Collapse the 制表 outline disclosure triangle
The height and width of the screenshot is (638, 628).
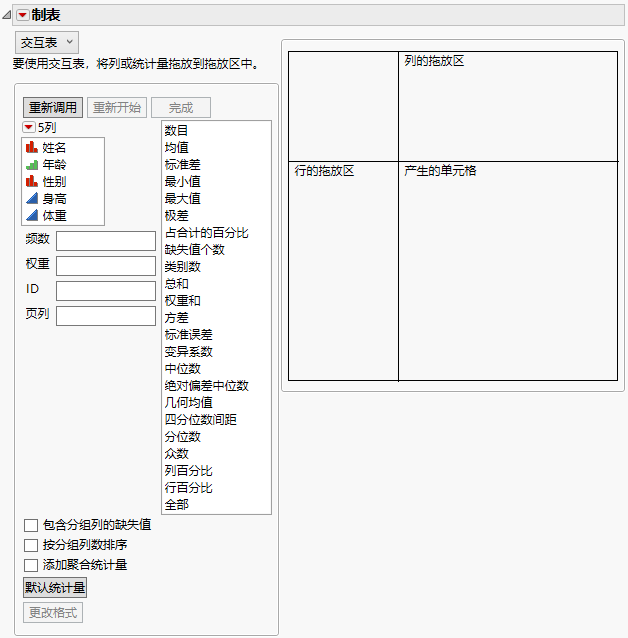[7, 15]
